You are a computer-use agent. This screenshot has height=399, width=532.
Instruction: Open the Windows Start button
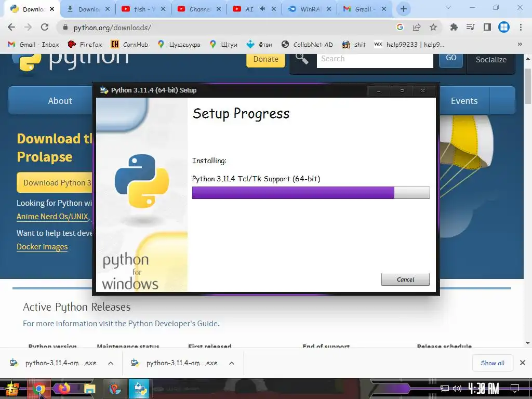(12, 389)
